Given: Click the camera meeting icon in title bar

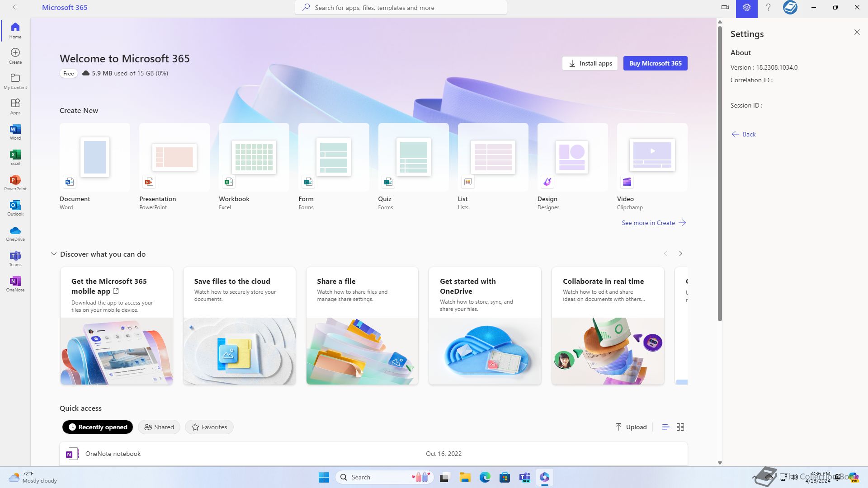Looking at the screenshot, I should (x=725, y=8).
